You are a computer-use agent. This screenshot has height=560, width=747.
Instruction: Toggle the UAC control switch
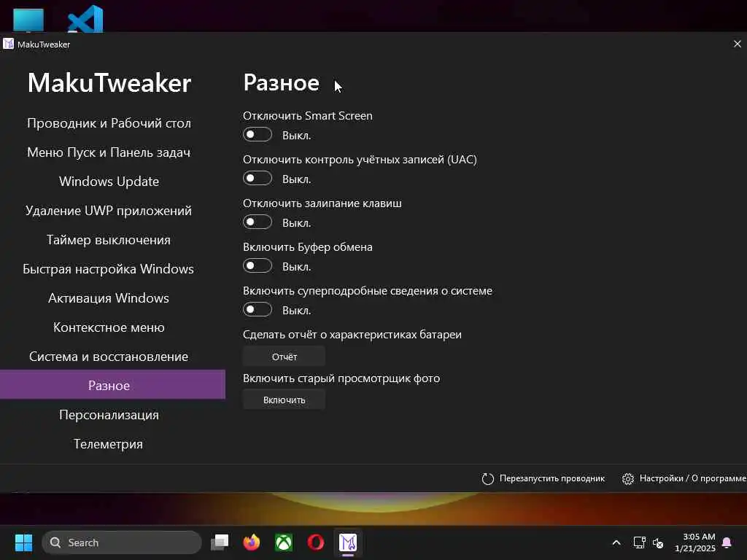[258, 179]
